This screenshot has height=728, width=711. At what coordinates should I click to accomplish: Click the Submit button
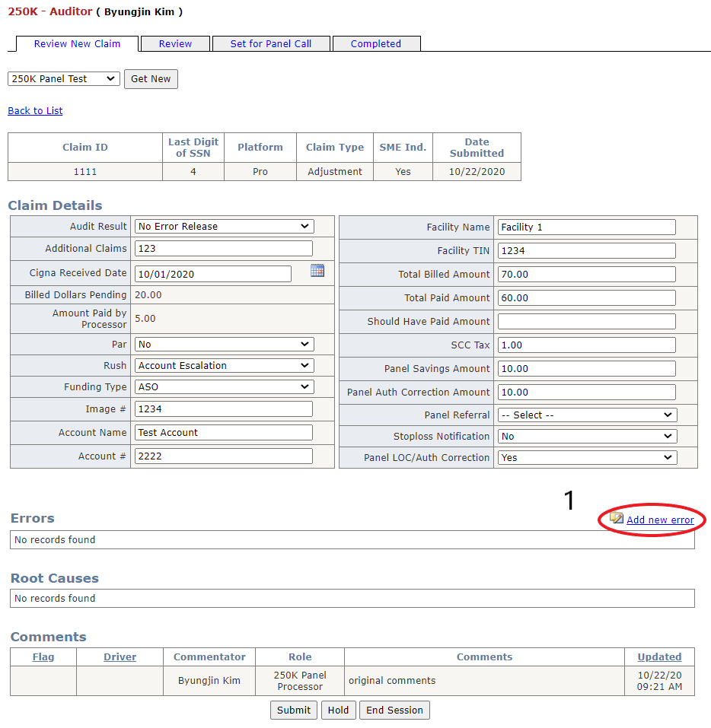(294, 711)
